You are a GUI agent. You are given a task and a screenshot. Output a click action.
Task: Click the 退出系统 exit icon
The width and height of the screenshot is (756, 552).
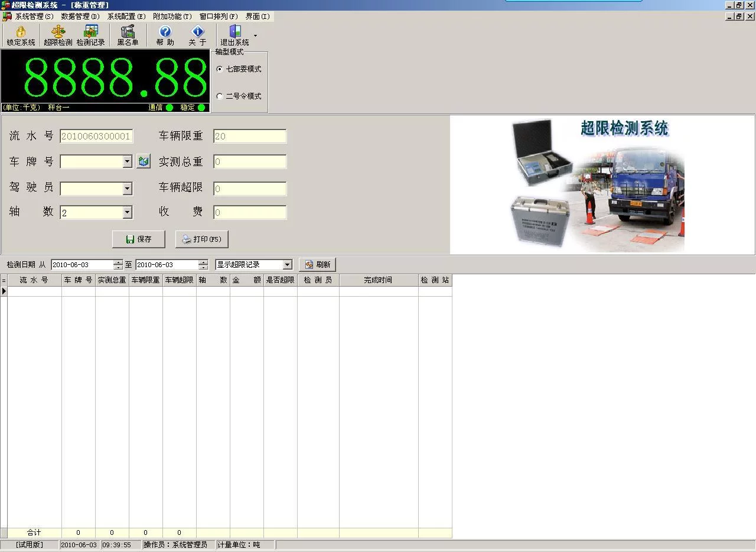pyautogui.click(x=234, y=35)
